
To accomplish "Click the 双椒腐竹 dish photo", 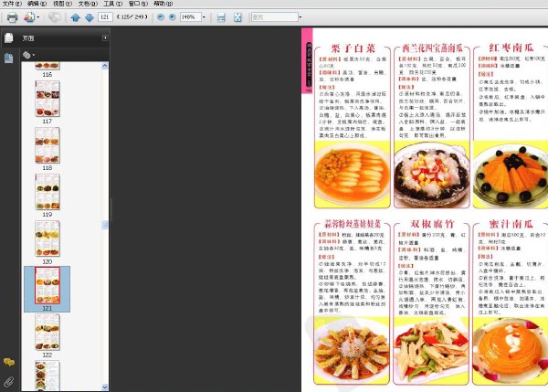I will click(431, 350).
